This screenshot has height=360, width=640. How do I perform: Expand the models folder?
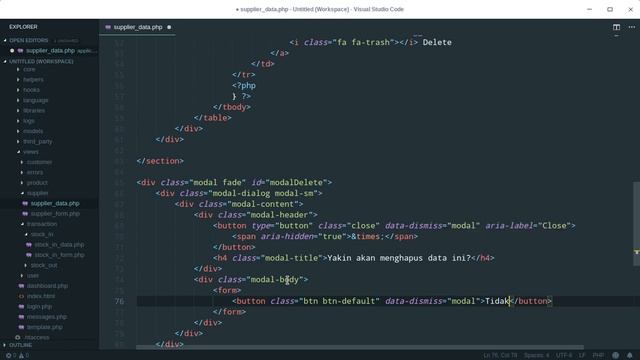[18, 131]
